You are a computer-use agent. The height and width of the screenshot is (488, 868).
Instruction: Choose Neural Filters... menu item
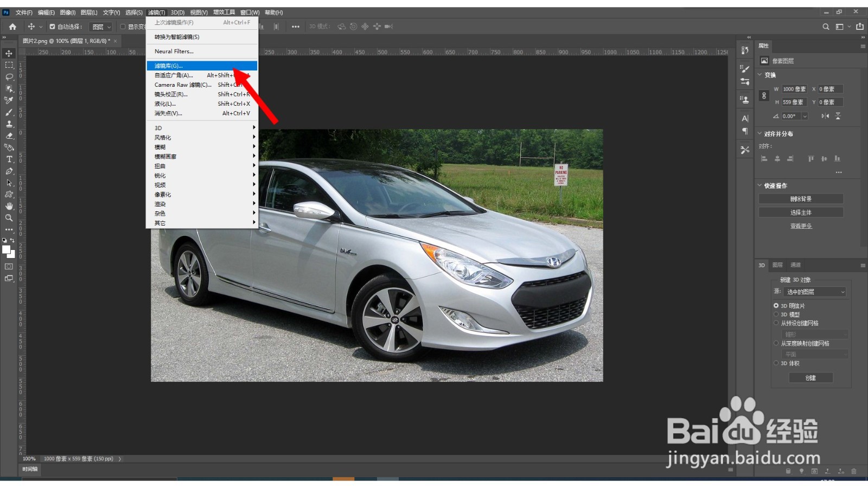202,52
